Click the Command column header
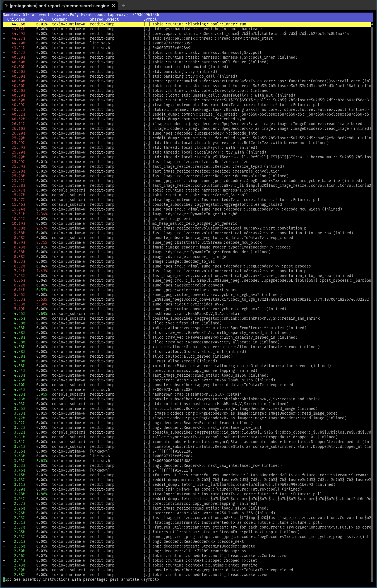The width and height of the screenshot is (377, 588). coord(60,19)
